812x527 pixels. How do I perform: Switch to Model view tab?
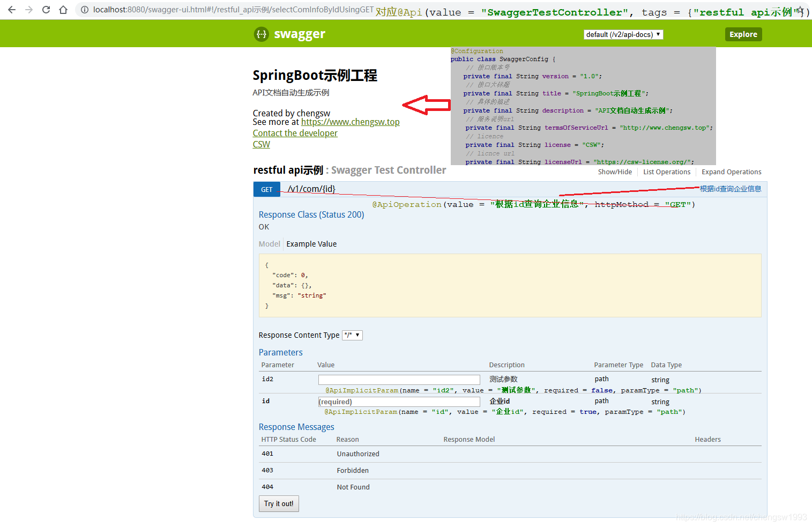pos(270,244)
